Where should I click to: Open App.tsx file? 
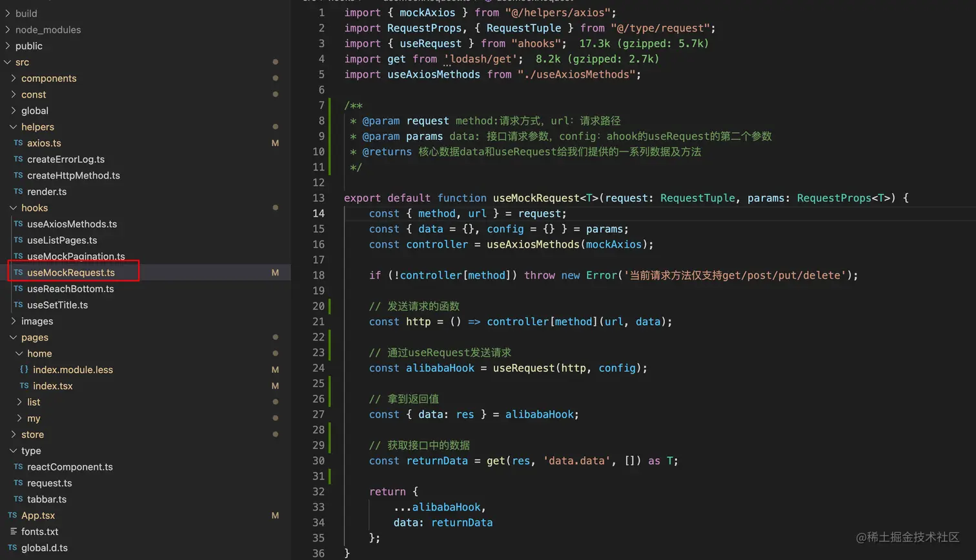coord(38,515)
